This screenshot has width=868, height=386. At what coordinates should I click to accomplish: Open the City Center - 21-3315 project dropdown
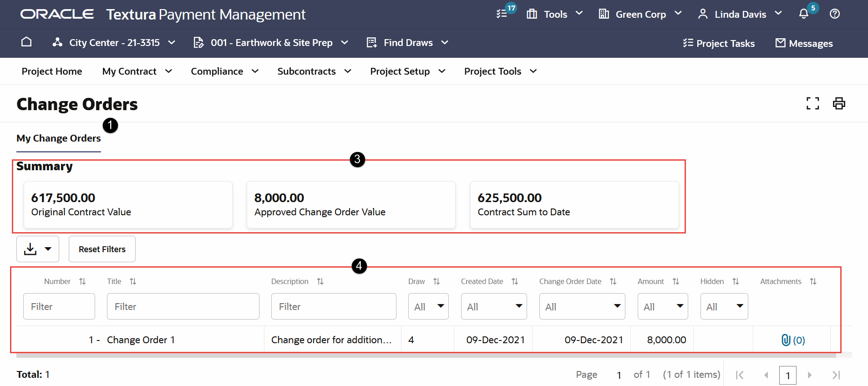tap(114, 42)
